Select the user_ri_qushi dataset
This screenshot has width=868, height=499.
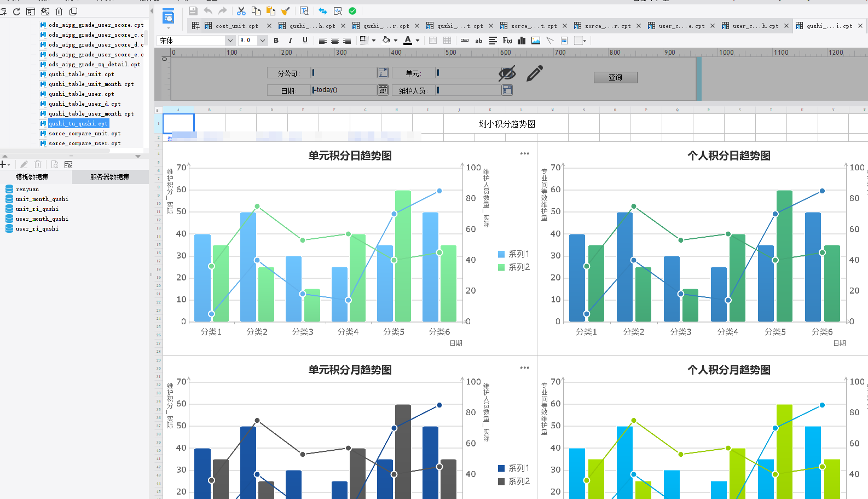37,228
